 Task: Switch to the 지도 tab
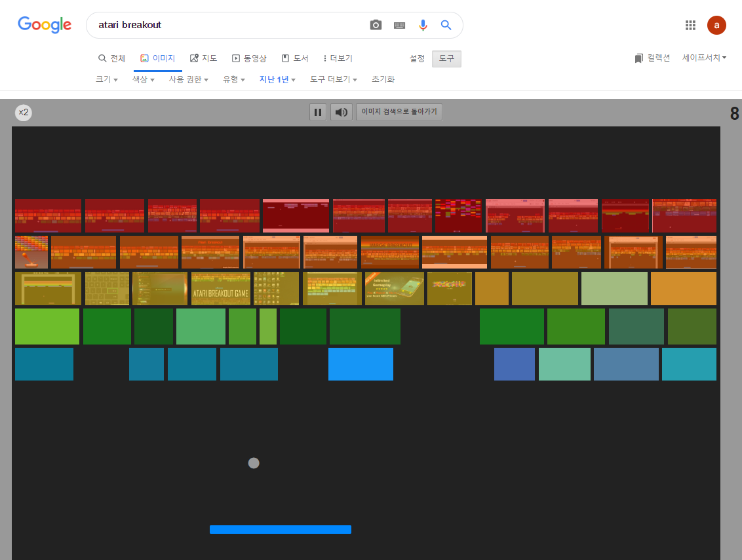(x=203, y=58)
